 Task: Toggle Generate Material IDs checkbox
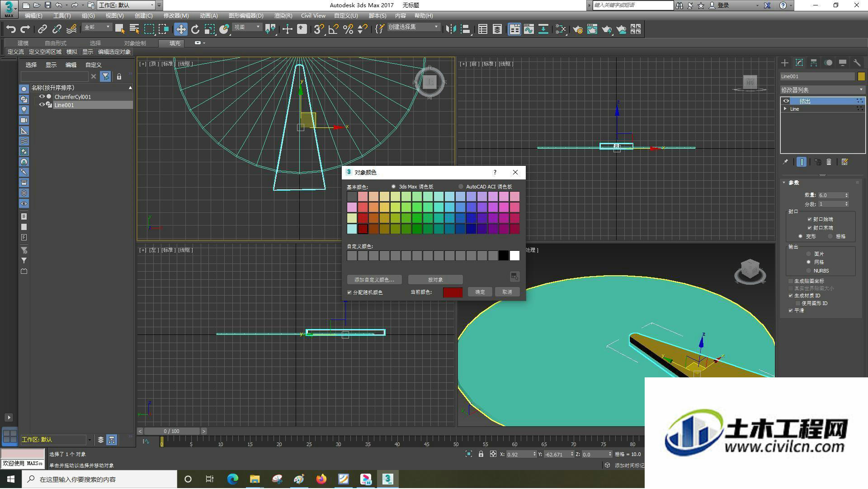[x=791, y=296]
